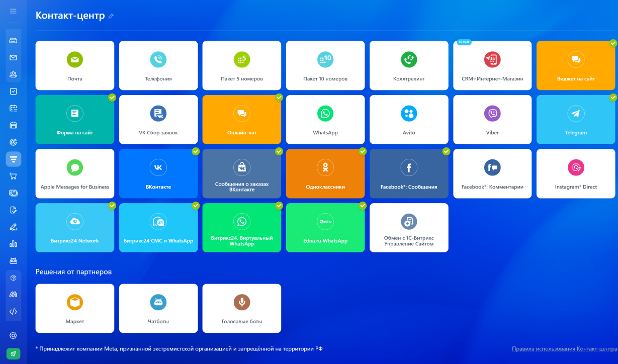Open the document edit icon in the sidebar
The width and height of the screenshot is (618, 364).
point(13,210)
